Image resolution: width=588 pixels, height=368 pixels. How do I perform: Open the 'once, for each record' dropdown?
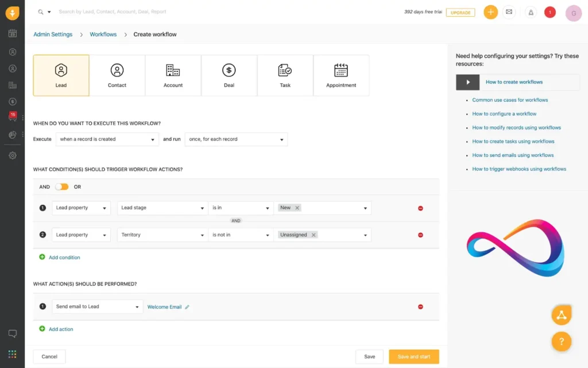pos(235,139)
